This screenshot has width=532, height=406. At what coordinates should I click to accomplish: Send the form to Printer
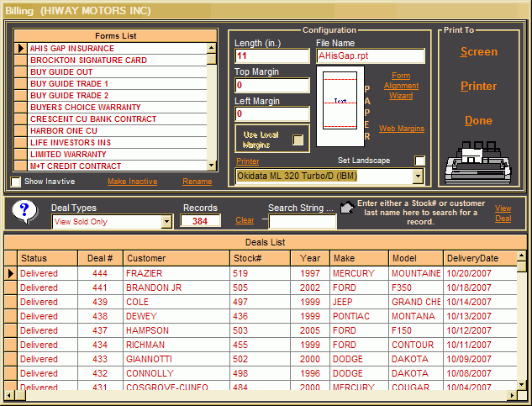coord(478,87)
